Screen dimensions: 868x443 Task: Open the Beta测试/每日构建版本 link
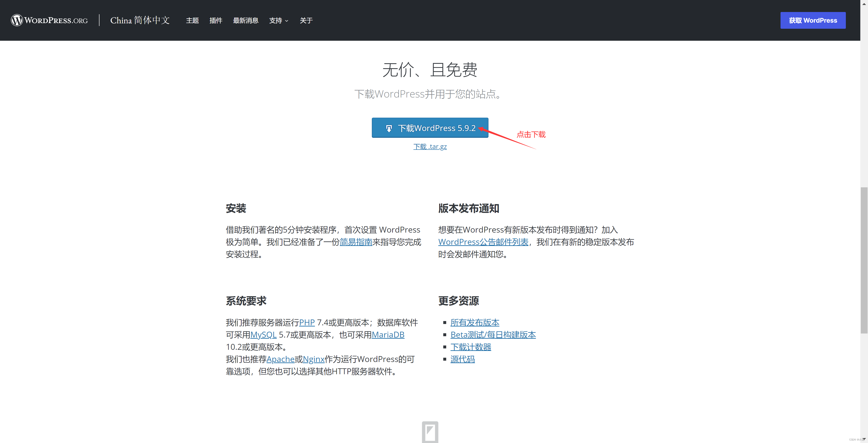493,335
